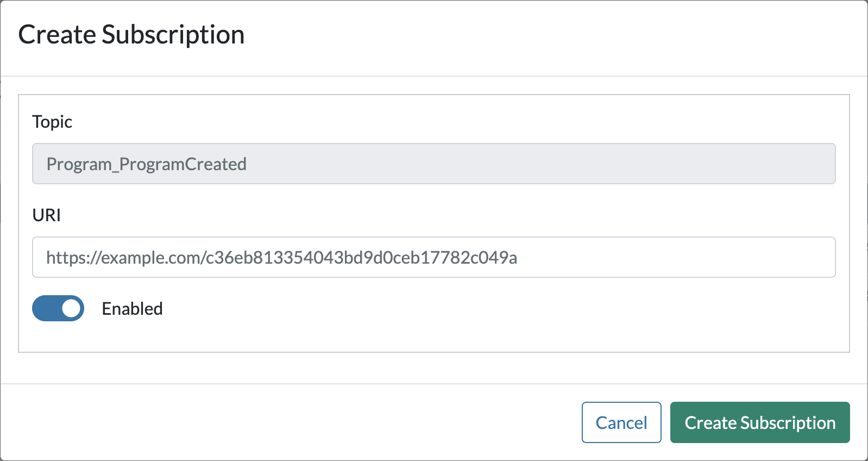Click the blue track of the Enabled switch
The width and height of the screenshot is (868, 461).
click(45, 308)
